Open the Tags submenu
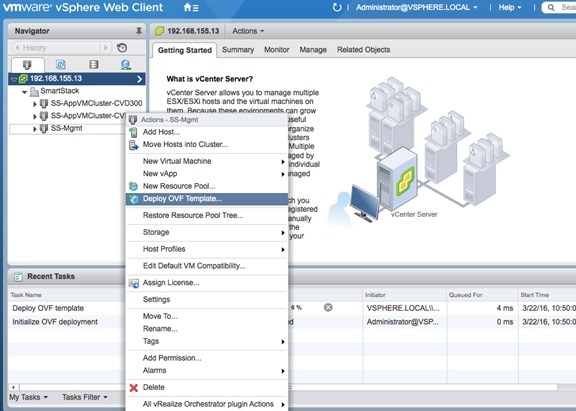 click(207, 342)
